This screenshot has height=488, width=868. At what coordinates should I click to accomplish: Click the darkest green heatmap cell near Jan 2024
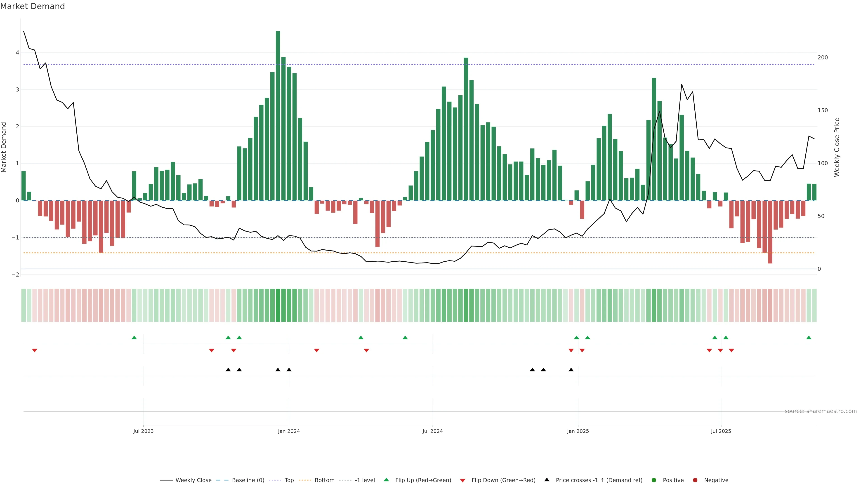coord(278,305)
